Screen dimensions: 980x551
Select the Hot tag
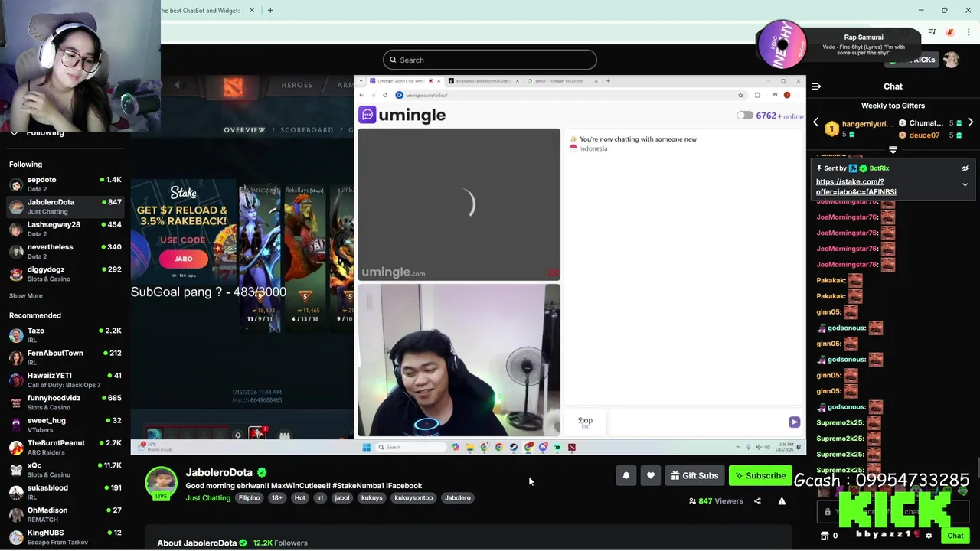click(x=299, y=498)
